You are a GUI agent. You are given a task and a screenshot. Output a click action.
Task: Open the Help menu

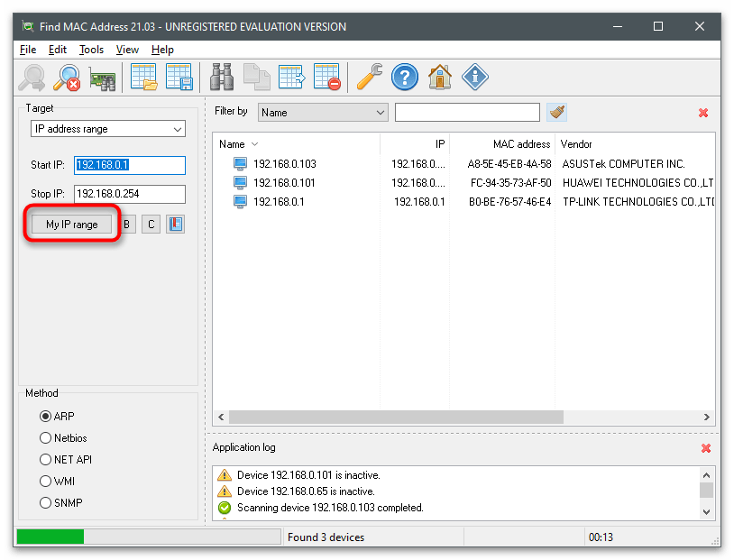click(x=162, y=50)
